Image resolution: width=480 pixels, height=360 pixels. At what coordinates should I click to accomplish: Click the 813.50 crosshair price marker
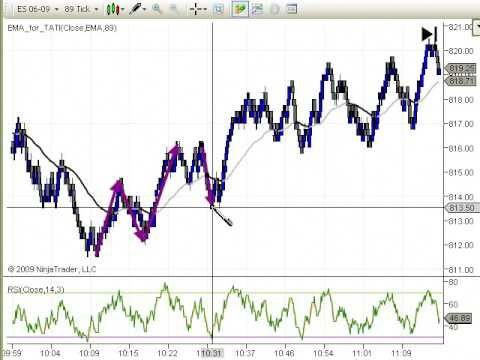pyautogui.click(x=461, y=208)
